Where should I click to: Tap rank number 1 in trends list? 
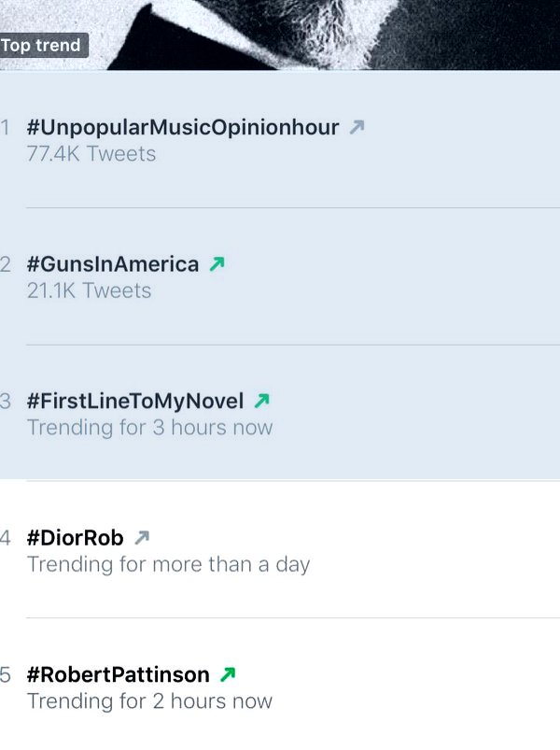[5, 128]
